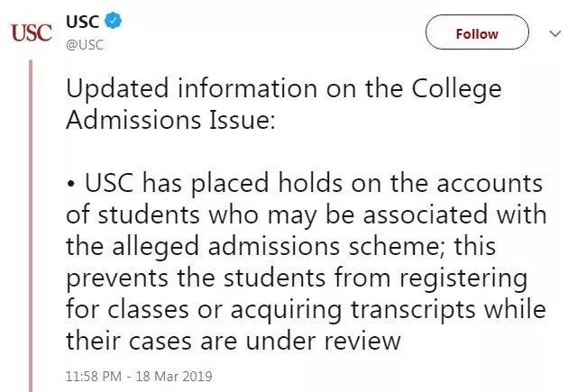This screenshot has width=577, height=392.
Task: Click the 18 Mar 2019 date
Action: tap(177, 375)
